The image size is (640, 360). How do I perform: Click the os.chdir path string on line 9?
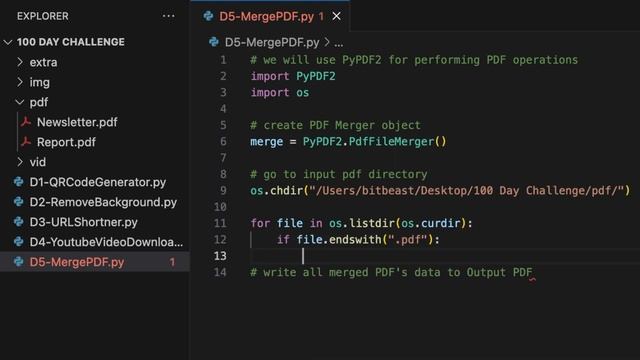(x=467, y=191)
